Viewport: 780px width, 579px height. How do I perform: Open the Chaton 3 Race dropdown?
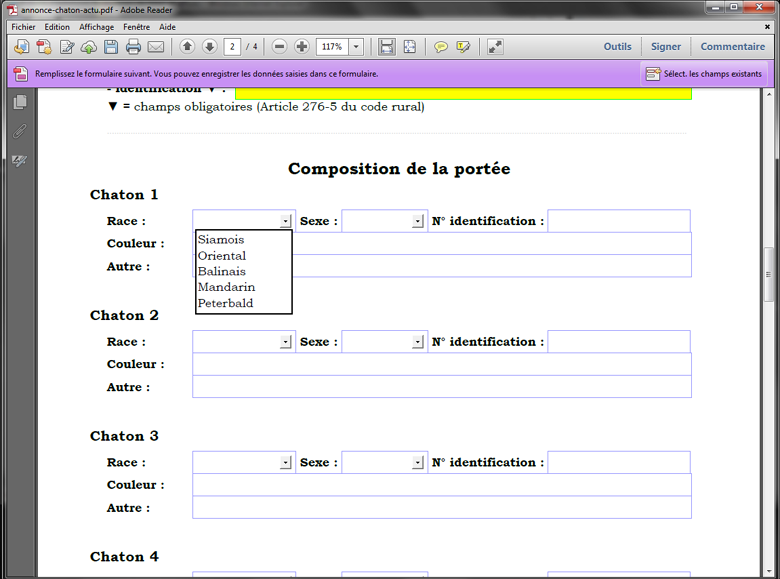tap(286, 463)
